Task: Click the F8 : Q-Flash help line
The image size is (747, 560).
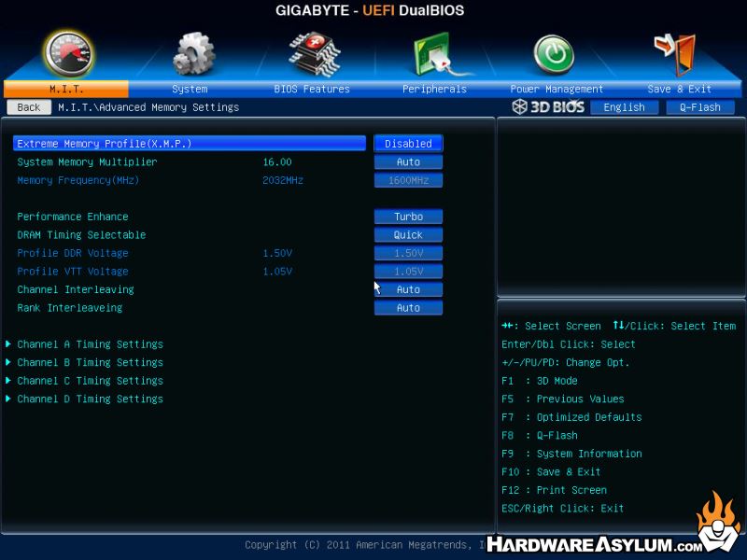Action: 540,435
